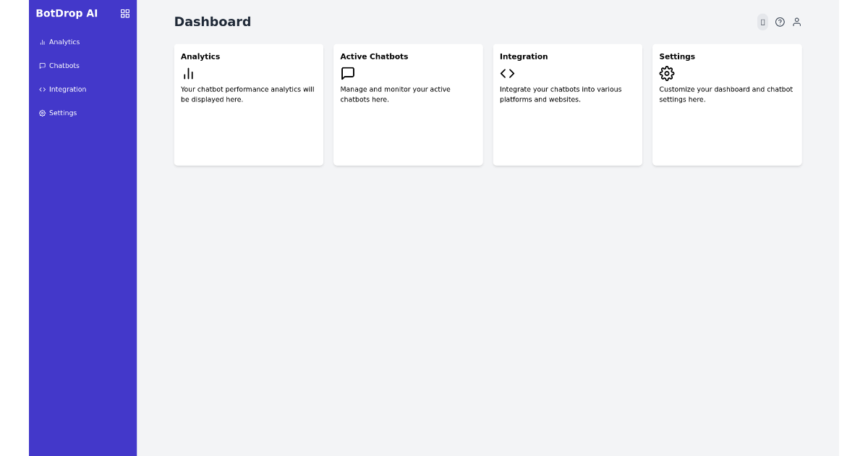The width and height of the screenshot is (868, 456).
Task: Navigate to Integration via the sidebar
Action: [x=67, y=89]
